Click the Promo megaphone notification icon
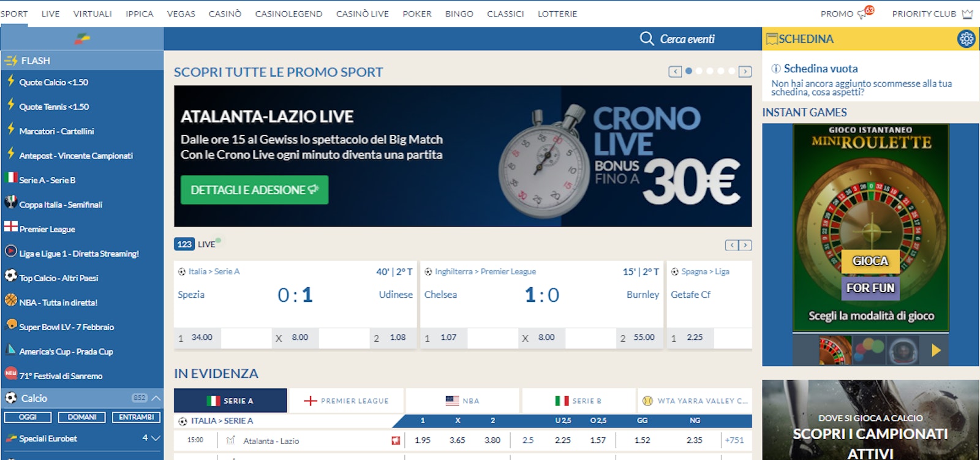Image resolution: width=980 pixels, height=460 pixels. coord(865,13)
